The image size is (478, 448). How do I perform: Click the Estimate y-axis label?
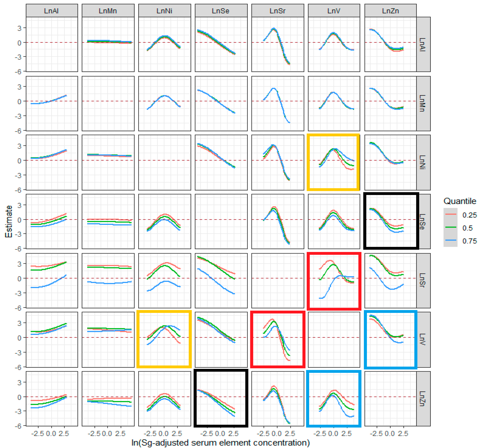(x=9, y=222)
